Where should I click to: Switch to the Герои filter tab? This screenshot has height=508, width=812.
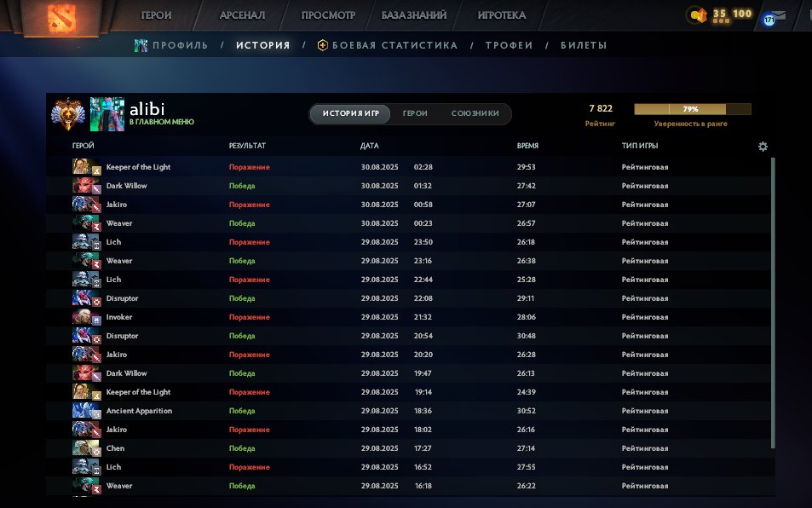[x=415, y=113]
